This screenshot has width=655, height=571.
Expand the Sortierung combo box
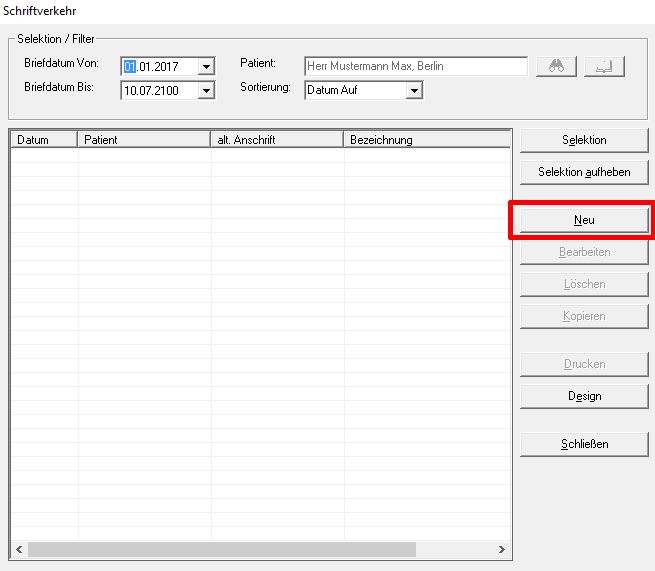point(414,90)
